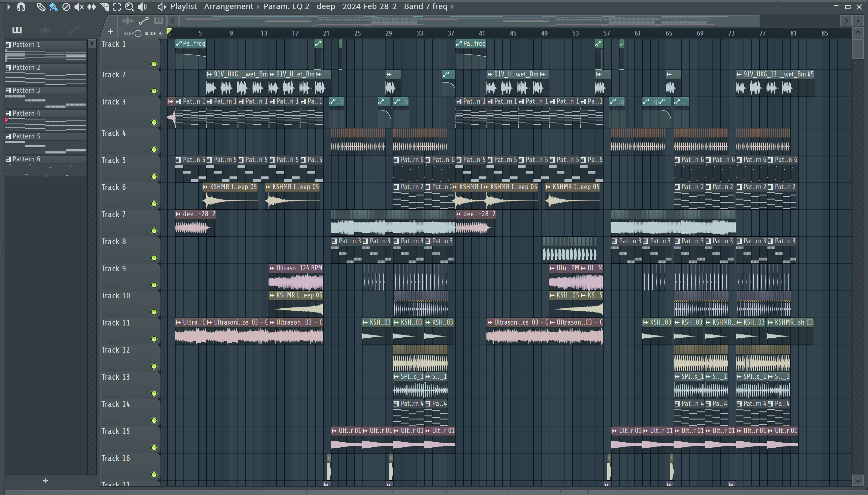Mute Track 5 with green LED
Image resolution: width=868 pixels, height=495 pixels.
point(154,176)
